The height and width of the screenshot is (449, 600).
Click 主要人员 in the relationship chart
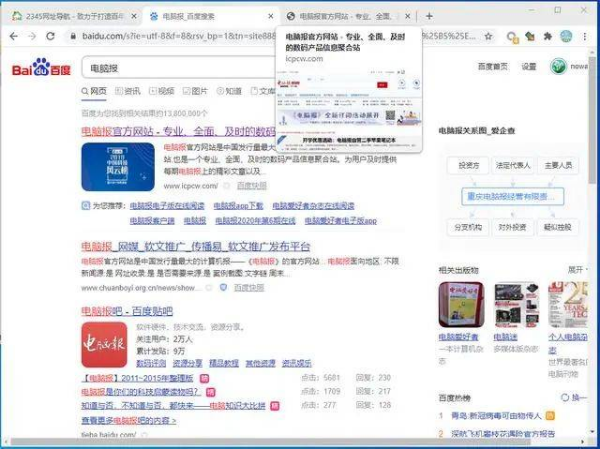pos(558,166)
